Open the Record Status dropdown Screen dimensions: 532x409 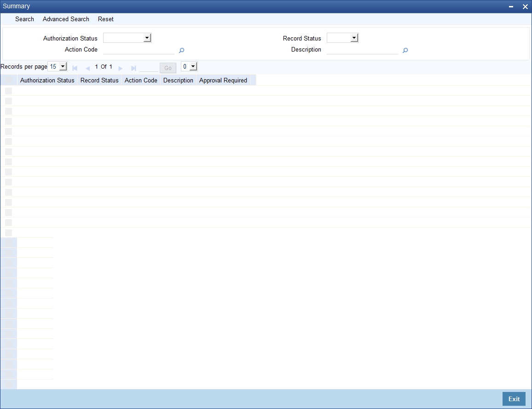coord(343,38)
